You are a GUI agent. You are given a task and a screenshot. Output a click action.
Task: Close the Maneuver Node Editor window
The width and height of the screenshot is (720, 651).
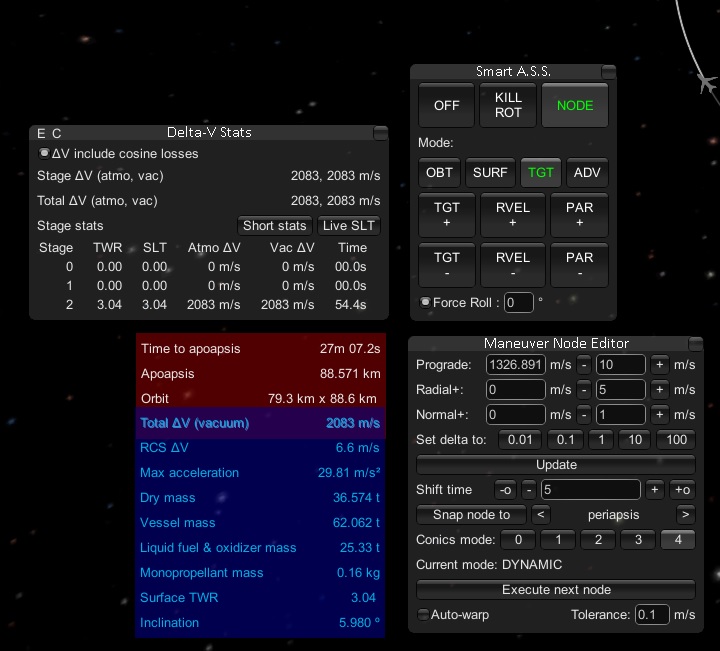coord(695,343)
